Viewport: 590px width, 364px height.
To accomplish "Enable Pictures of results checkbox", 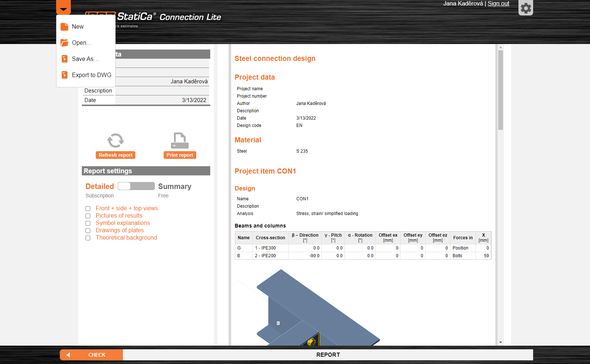I will tap(88, 216).
